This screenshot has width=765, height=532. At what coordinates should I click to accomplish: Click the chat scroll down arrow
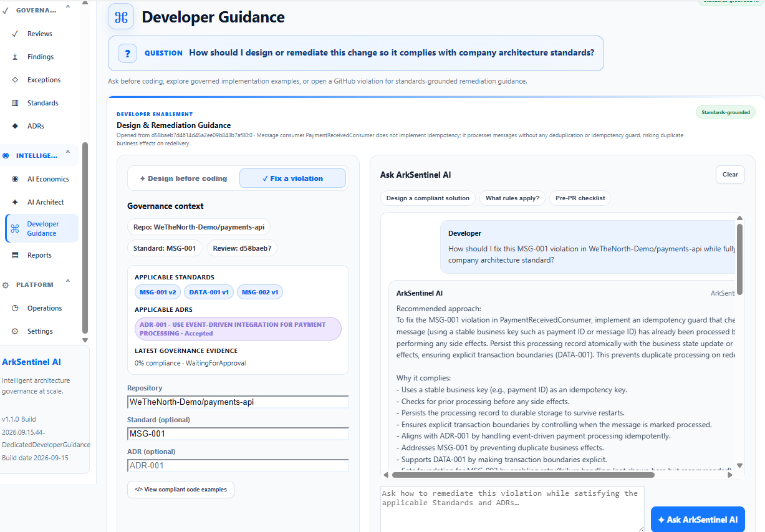pyautogui.click(x=739, y=465)
